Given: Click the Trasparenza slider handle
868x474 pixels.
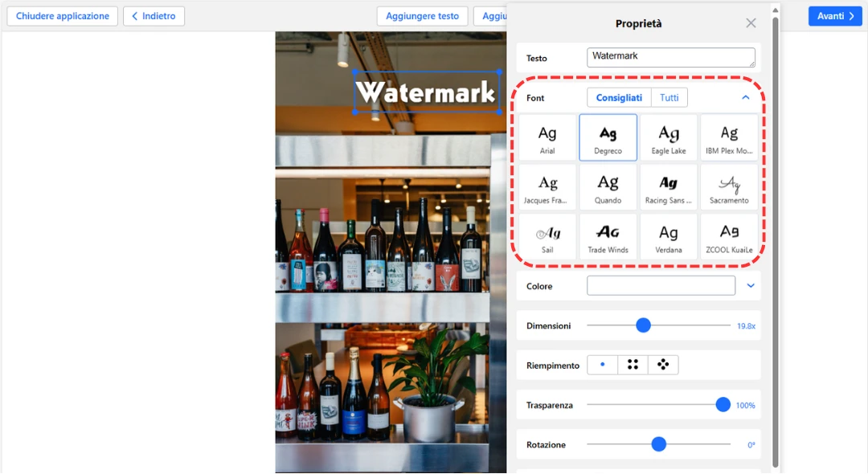Looking at the screenshot, I should [723, 405].
